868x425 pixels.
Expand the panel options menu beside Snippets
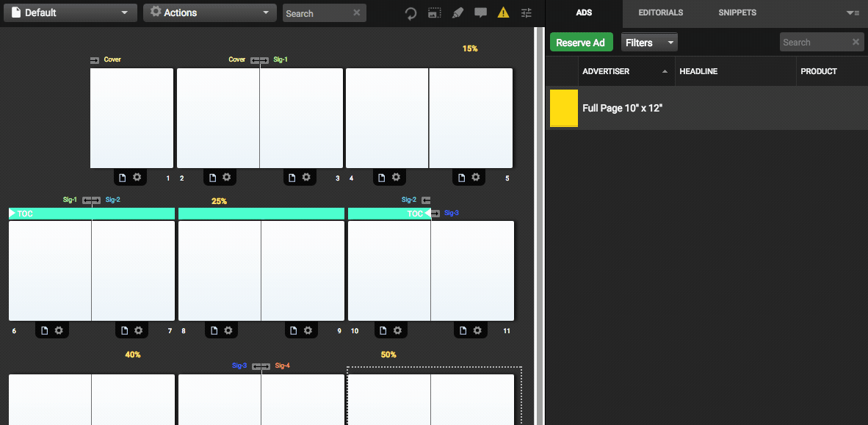[853, 12]
